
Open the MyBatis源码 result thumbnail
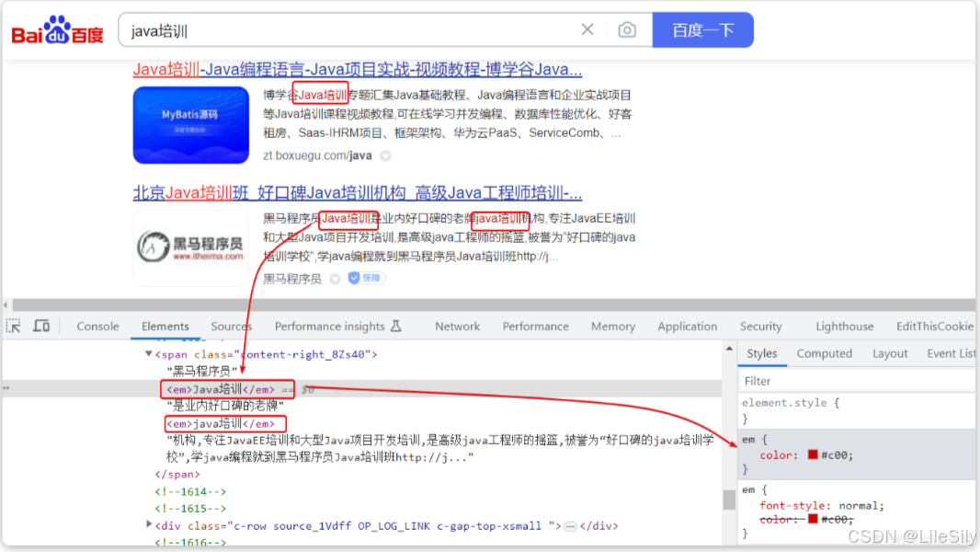190,125
